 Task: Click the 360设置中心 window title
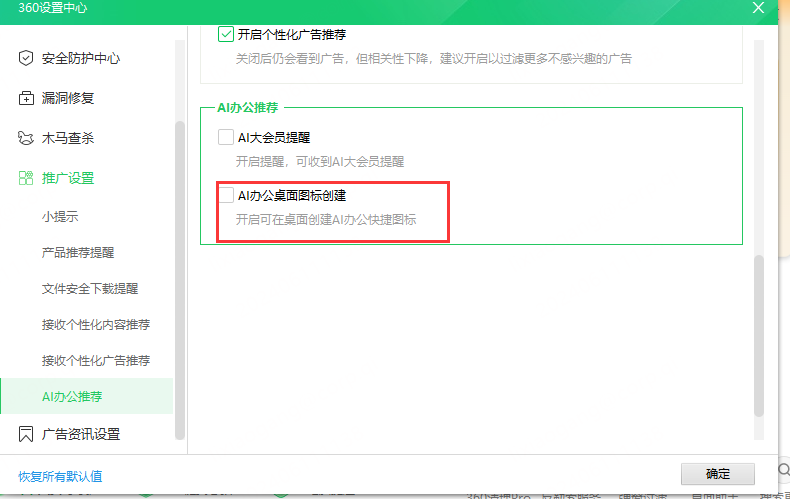coord(52,8)
